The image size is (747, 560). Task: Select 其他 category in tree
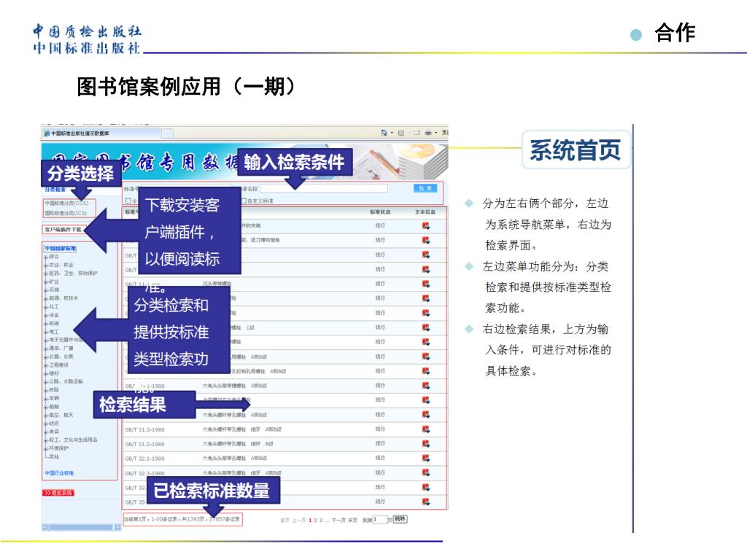point(54,456)
